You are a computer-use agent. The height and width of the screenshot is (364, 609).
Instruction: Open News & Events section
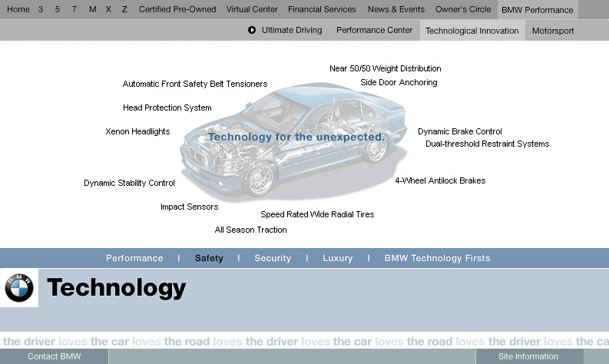coord(396,9)
